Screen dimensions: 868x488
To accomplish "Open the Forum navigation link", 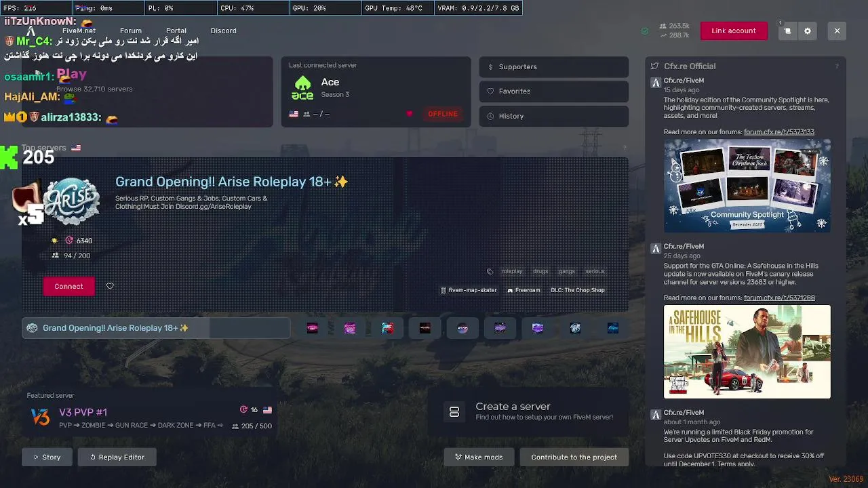I will (131, 30).
